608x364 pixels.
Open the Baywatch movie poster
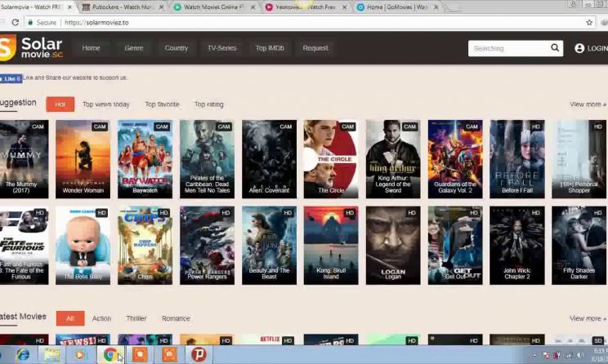coord(145,159)
